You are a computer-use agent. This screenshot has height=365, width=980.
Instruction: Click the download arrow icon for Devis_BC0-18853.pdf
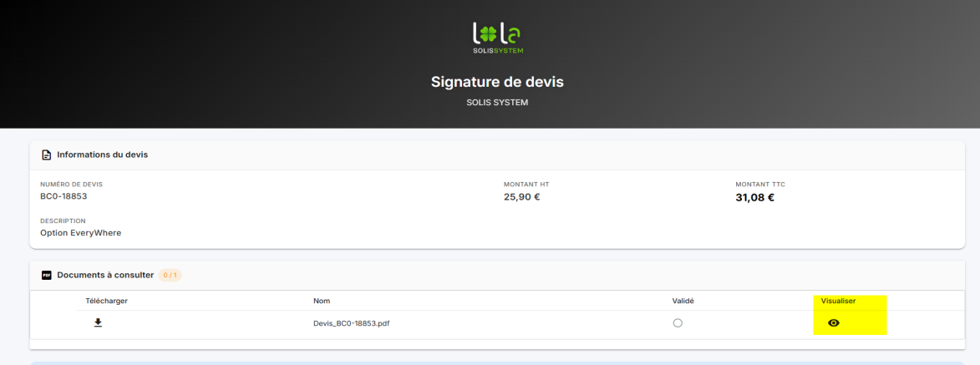[98, 322]
